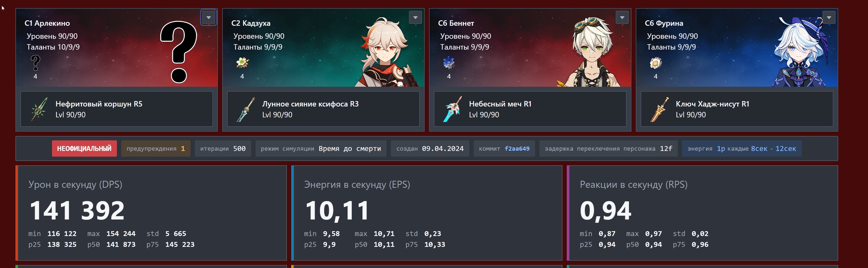The height and width of the screenshot is (268, 868).
Task: Click the энергия settings tag
Action: tap(742, 148)
